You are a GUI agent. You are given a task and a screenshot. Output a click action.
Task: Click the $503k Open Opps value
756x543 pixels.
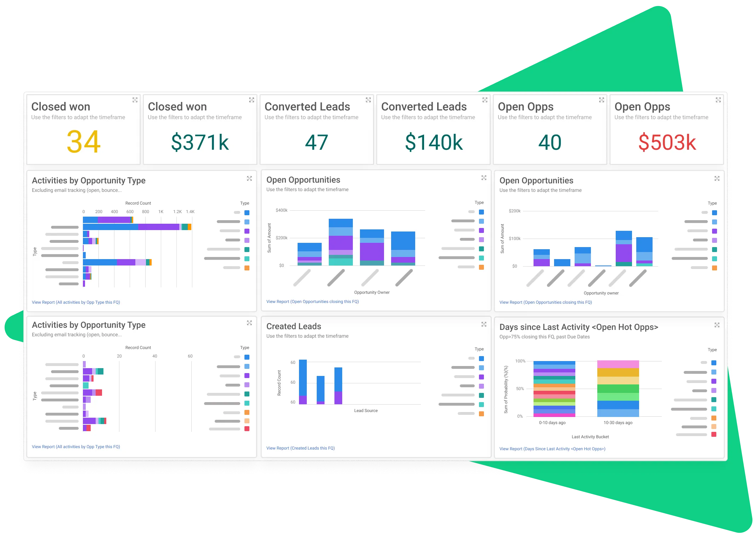[667, 142]
